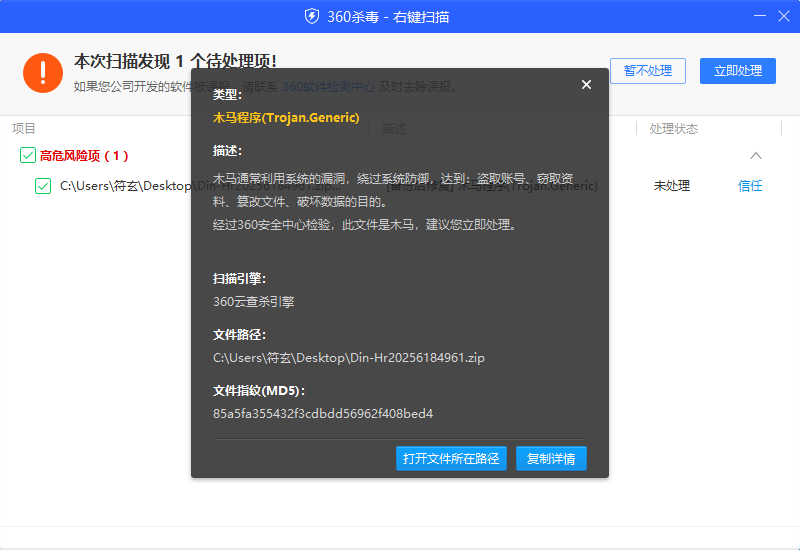Click the 立即处理 button
800x550 pixels.
click(738, 71)
